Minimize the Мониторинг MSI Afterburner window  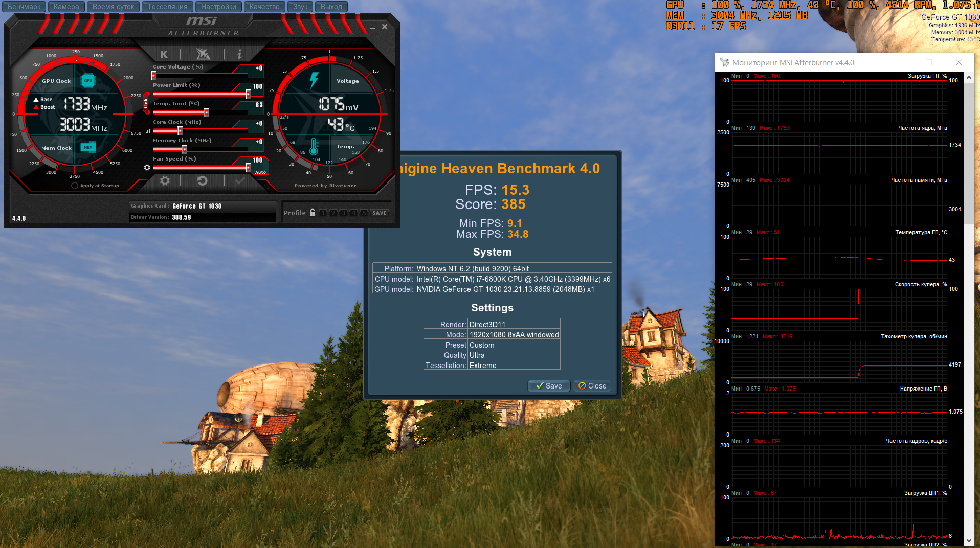[x=899, y=62]
